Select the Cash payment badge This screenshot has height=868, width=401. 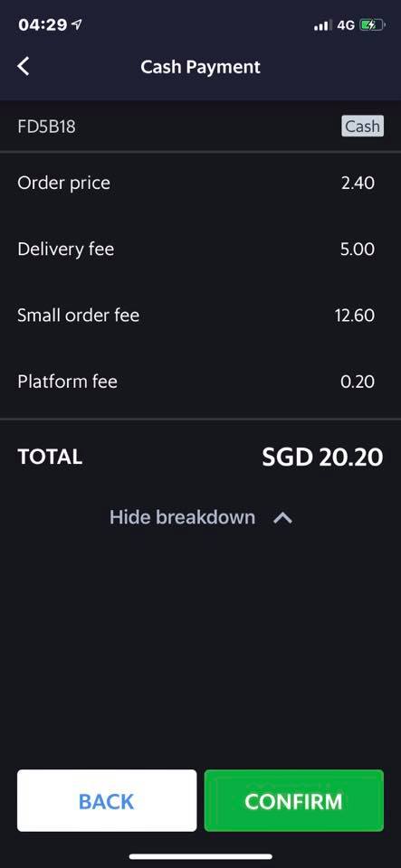362,127
